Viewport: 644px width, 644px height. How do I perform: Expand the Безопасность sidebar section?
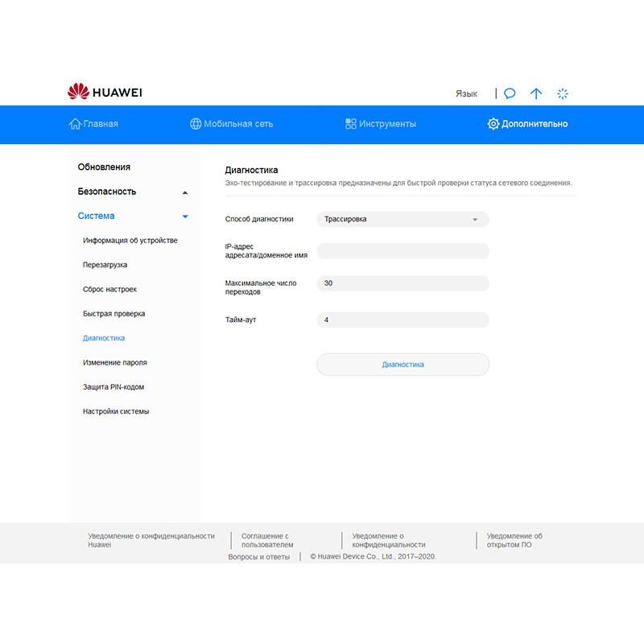[x=185, y=192]
